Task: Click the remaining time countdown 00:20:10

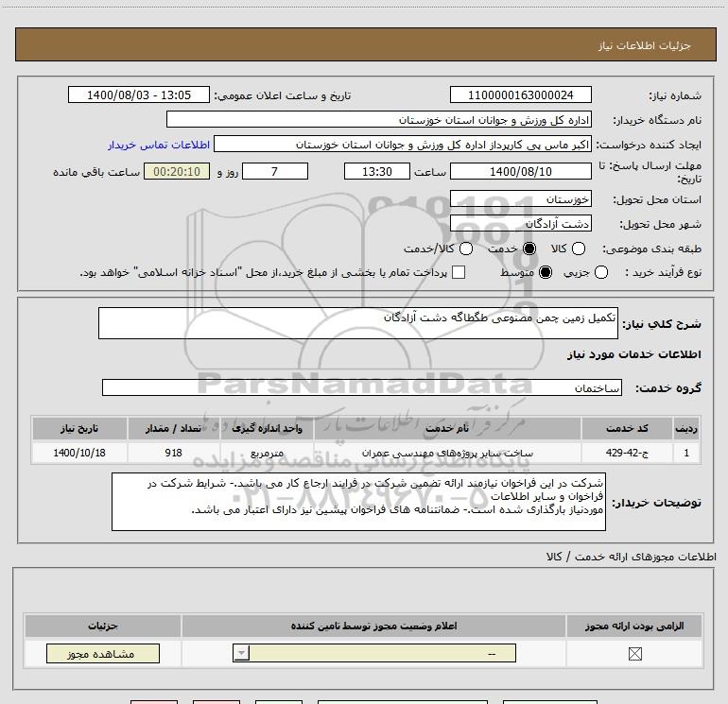Action: (177, 171)
